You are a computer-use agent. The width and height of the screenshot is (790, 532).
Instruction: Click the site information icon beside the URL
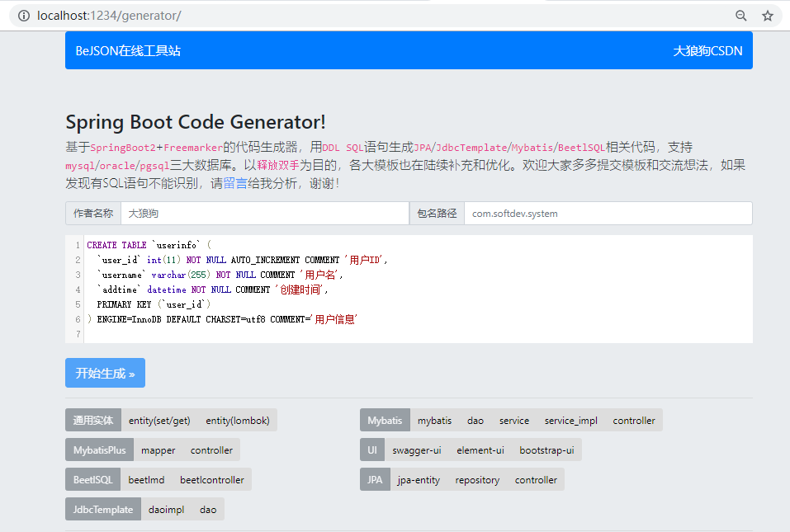click(x=23, y=16)
